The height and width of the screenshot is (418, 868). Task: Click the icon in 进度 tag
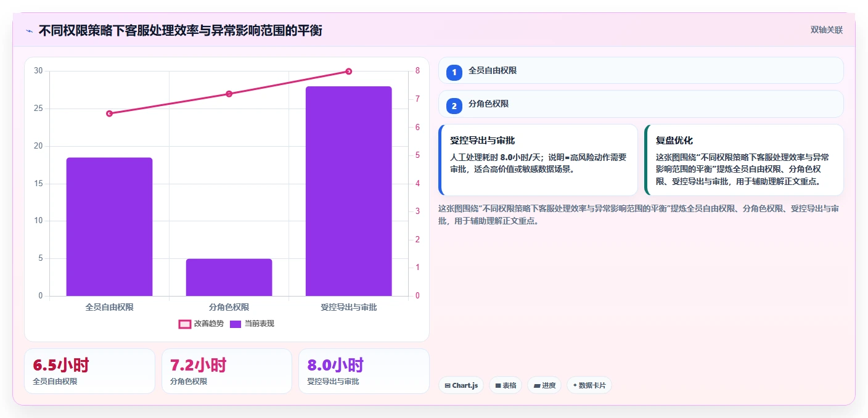(x=537, y=385)
